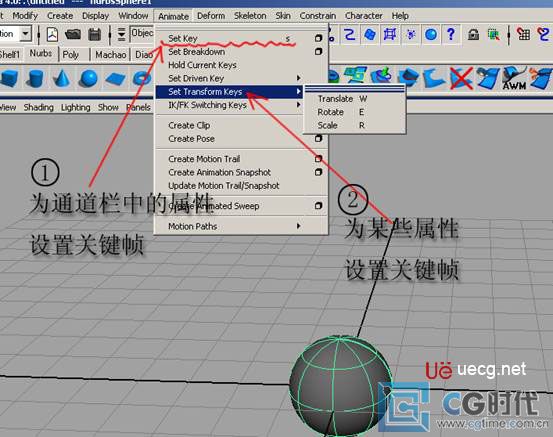Click the AWM shelf icon
Screen dimensions: 553x437
[514, 78]
